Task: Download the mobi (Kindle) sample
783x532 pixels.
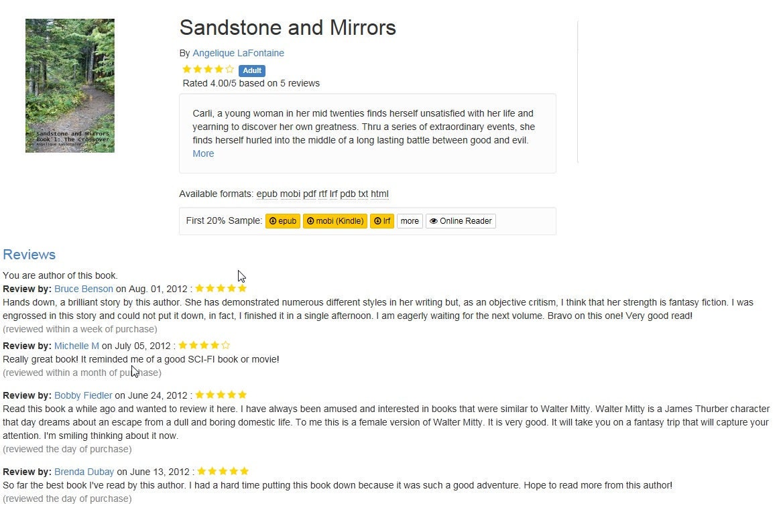Action: (x=335, y=221)
